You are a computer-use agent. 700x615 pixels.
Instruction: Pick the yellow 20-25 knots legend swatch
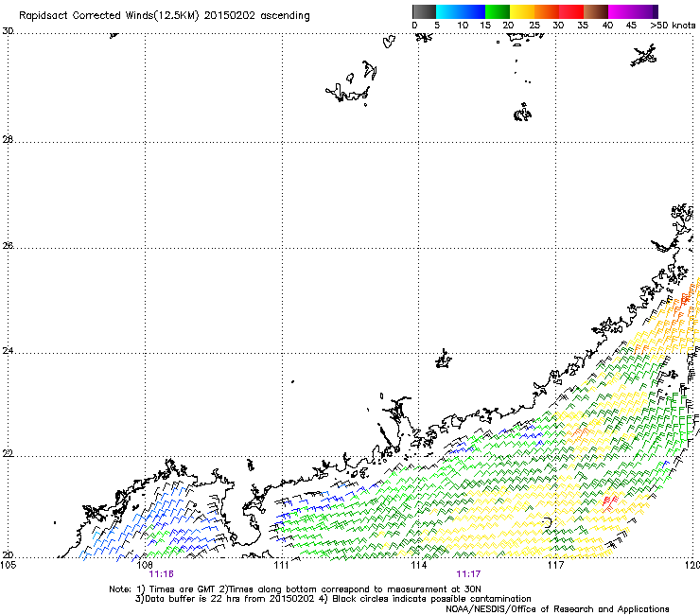(x=522, y=11)
